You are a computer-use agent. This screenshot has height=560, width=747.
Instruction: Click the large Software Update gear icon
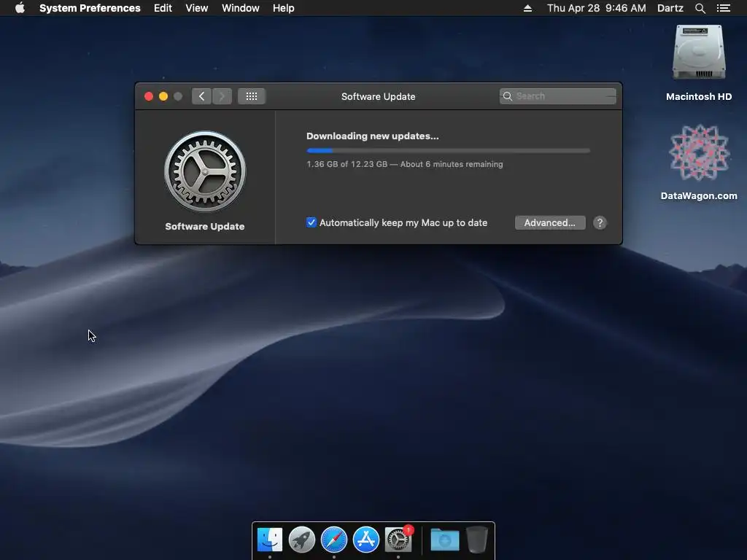click(205, 172)
